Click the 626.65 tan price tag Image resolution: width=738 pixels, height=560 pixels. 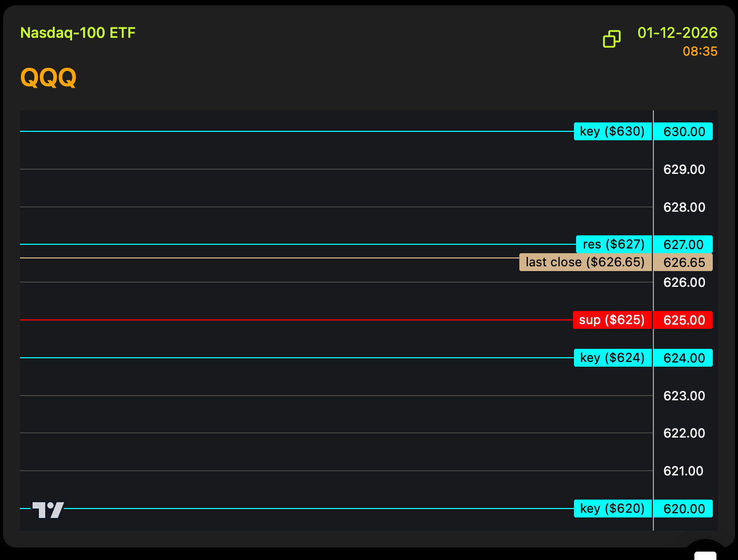tap(684, 263)
